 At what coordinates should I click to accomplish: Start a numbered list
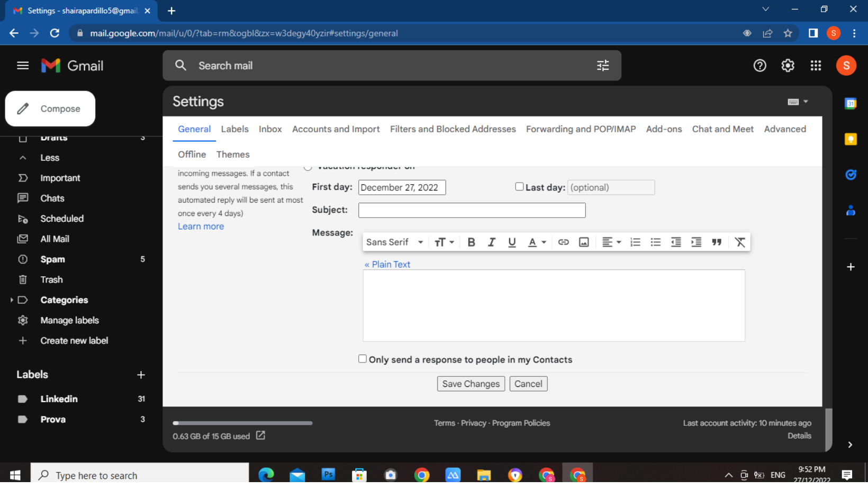click(x=635, y=242)
